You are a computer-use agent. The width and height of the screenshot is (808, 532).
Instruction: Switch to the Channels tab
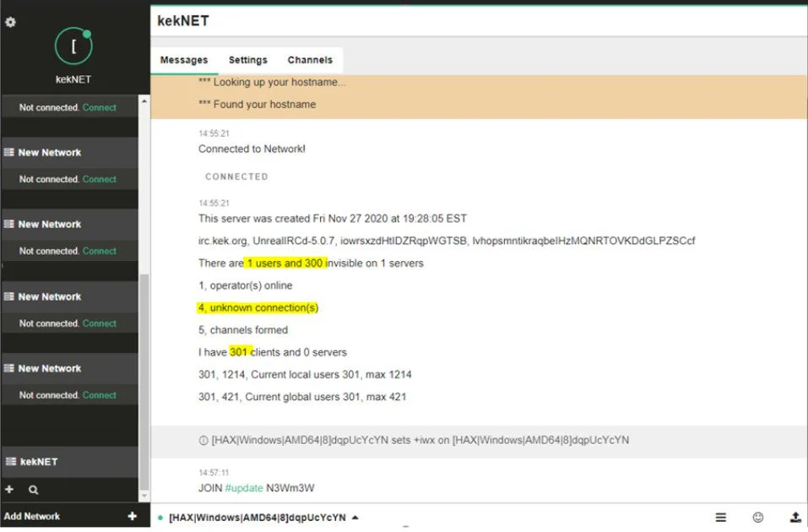310,60
